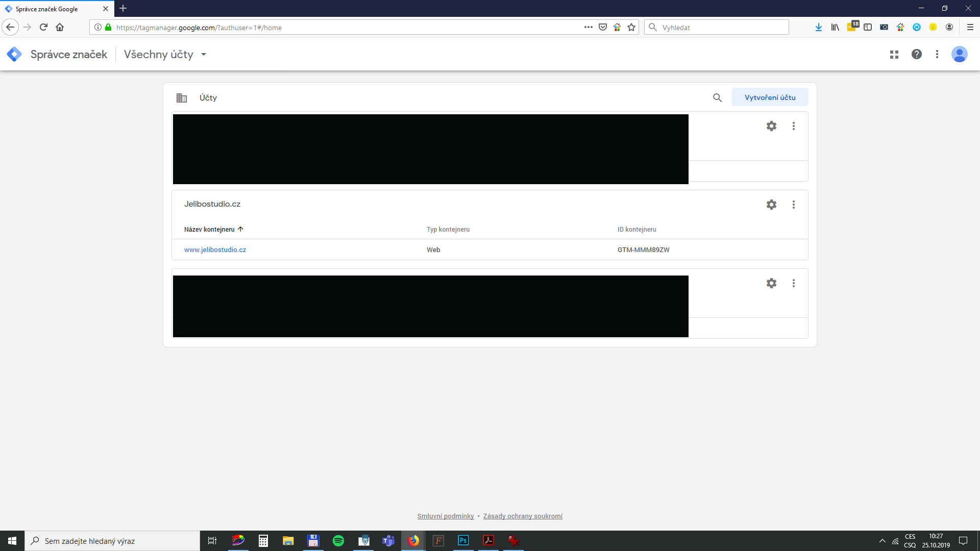Open the Firefox Downloads arrow icon
This screenshot has height=551, width=980.
[818, 27]
